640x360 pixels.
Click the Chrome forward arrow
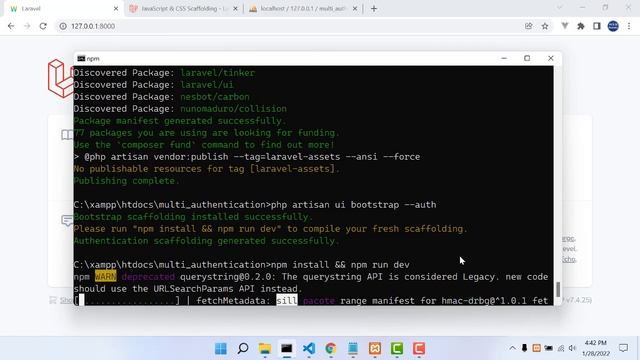27,26
